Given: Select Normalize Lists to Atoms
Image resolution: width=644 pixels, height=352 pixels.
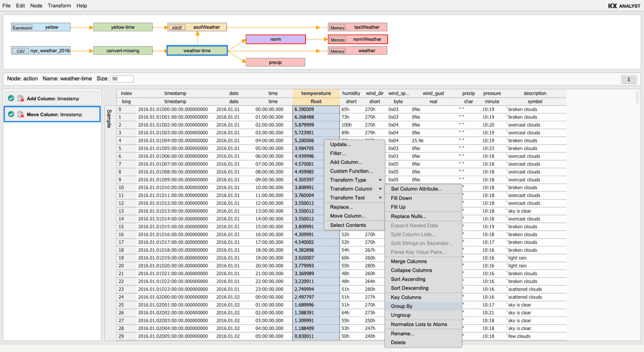Looking at the screenshot, I should [423, 324].
